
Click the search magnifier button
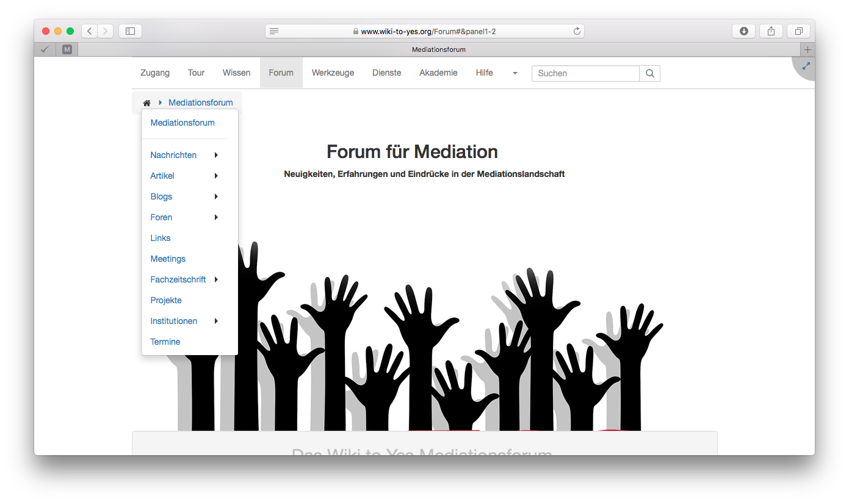649,73
